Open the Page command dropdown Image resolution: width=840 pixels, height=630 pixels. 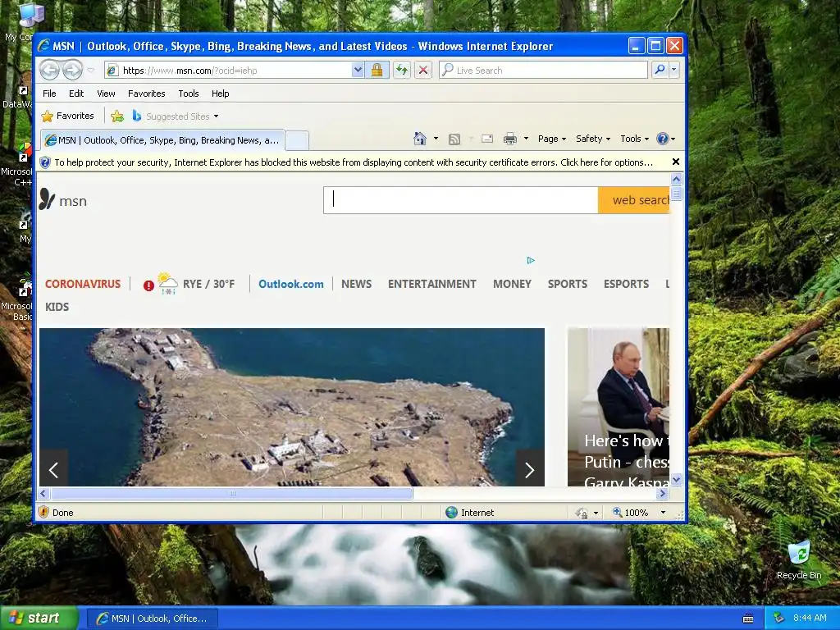552,139
